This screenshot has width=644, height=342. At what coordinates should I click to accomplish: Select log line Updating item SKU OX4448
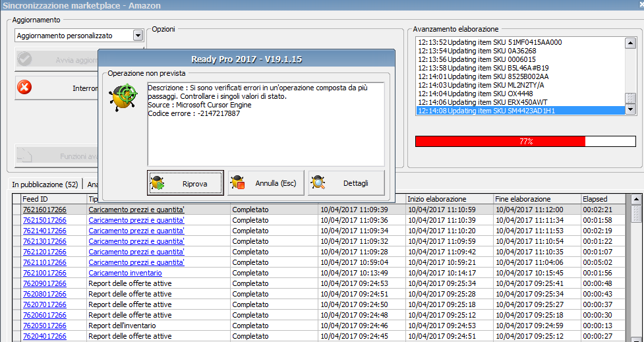[x=520, y=94]
